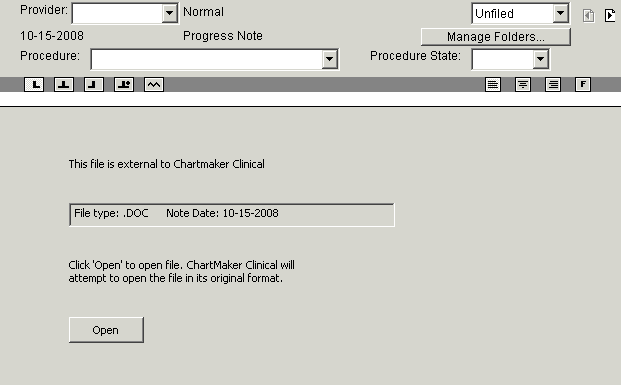Image resolution: width=621 pixels, height=385 pixels.
Task: Select the left tab stop icon
Action: [x=34, y=84]
